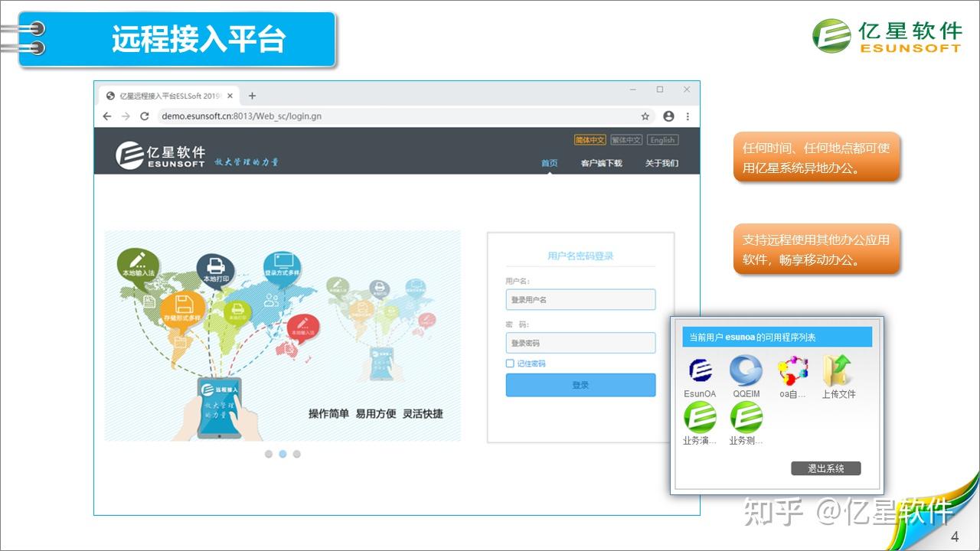This screenshot has height=551, width=980.
Task: Select the 关于我们 menu item
Action: tap(663, 163)
